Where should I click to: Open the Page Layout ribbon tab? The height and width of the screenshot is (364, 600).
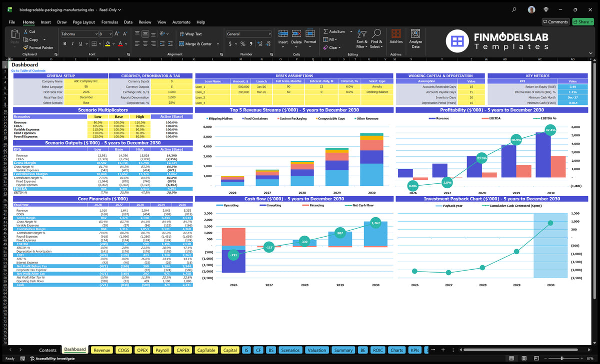click(x=83, y=22)
